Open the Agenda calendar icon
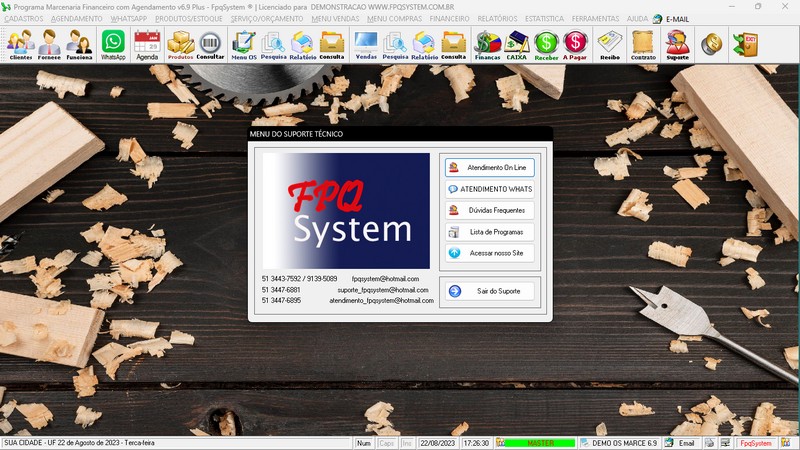This screenshot has width=800, height=450. coord(147,45)
